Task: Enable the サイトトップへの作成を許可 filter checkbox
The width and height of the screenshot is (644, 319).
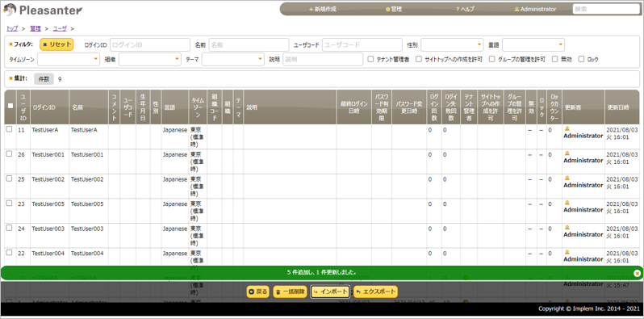Action: (419, 59)
